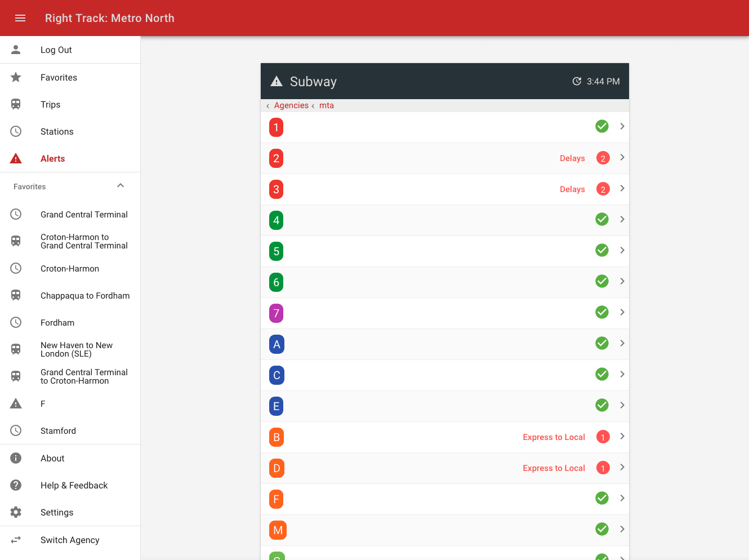Open the hamburger navigation menu

(x=20, y=18)
